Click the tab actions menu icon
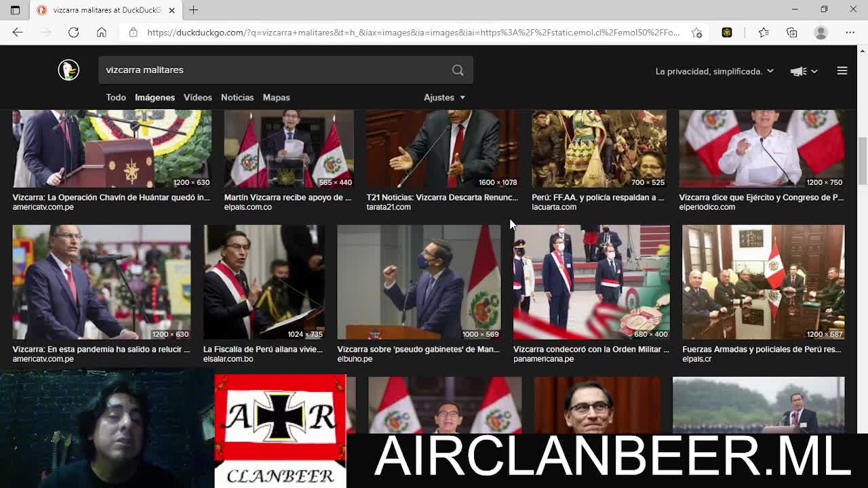 pyautogui.click(x=15, y=10)
